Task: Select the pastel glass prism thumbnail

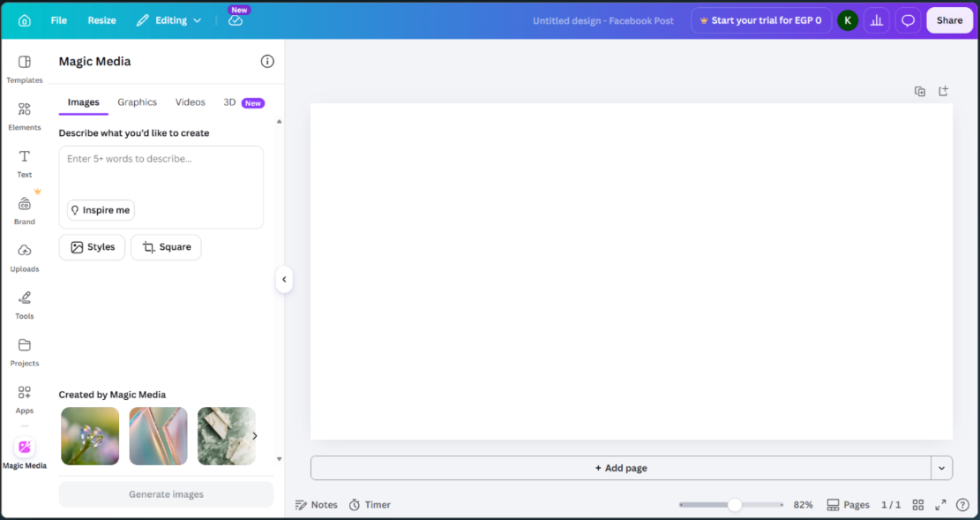Action: tap(158, 436)
